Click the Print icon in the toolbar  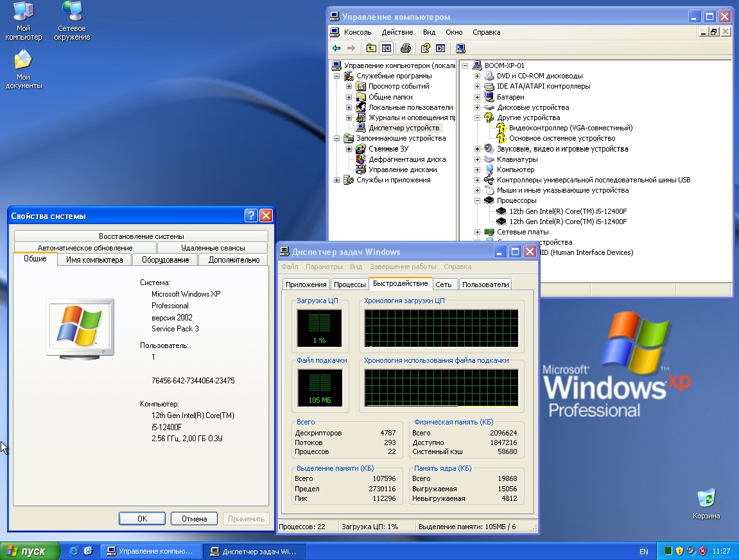click(405, 48)
